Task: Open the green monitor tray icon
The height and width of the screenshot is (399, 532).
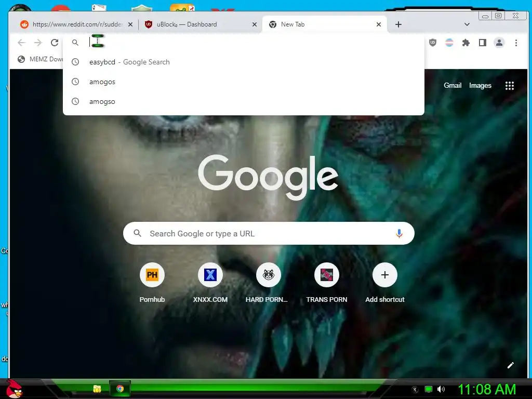Action: click(429, 389)
